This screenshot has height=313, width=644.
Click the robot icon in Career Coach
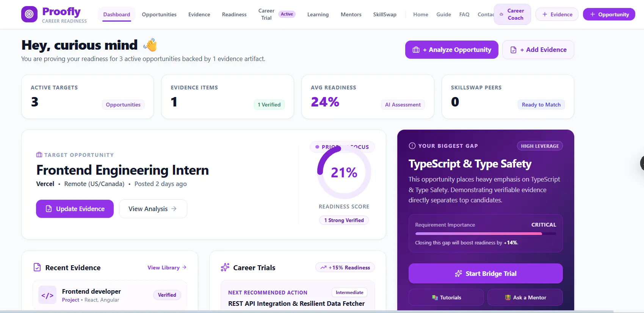501,14
